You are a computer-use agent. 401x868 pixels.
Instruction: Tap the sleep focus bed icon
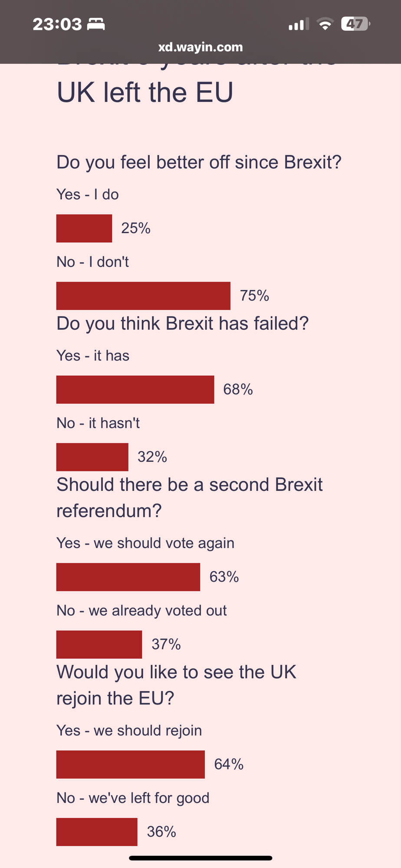(96, 24)
